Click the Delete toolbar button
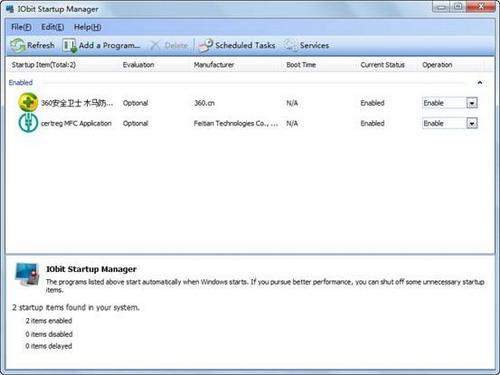 tap(169, 45)
